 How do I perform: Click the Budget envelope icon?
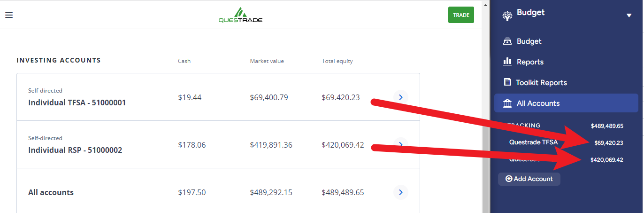click(507, 41)
